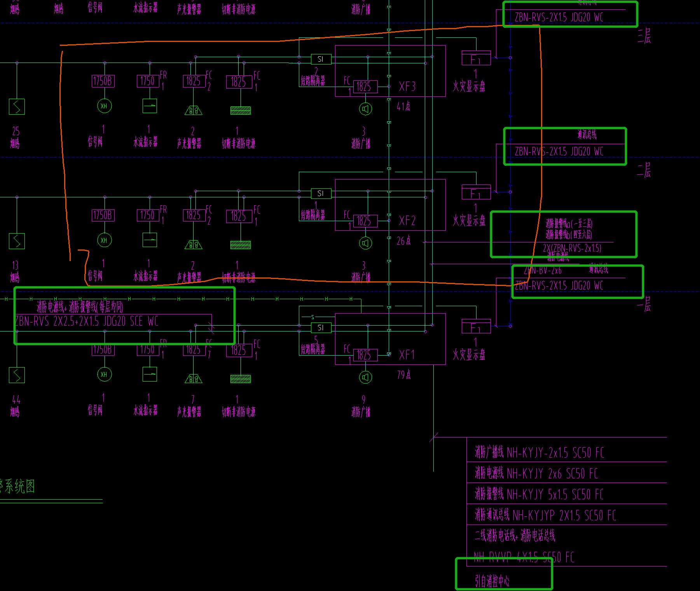The width and height of the screenshot is (700, 591).
Task: Click the '短路隔离器' label beside XF1
Action: tap(313, 350)
